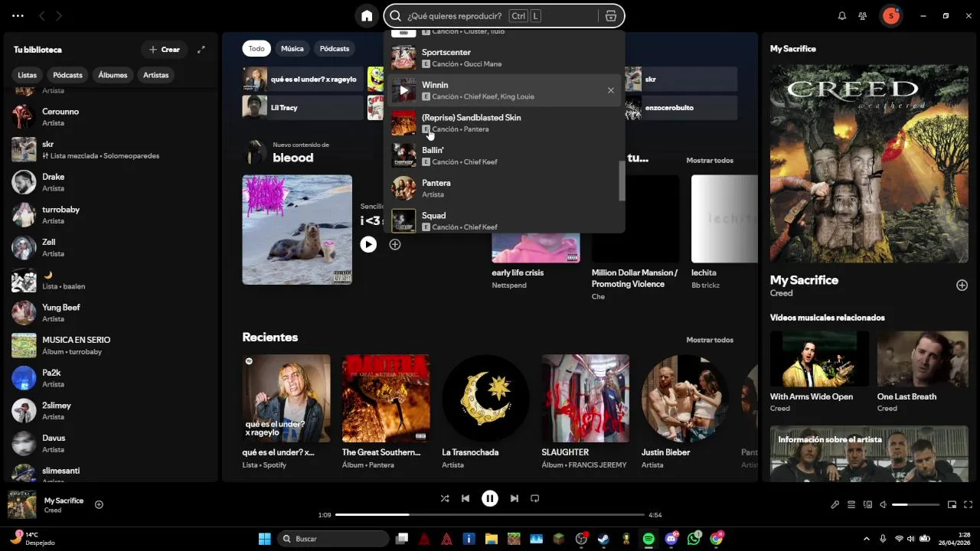
Task: Navigate forward with the right arrow
Action: (x=59, y=16)
